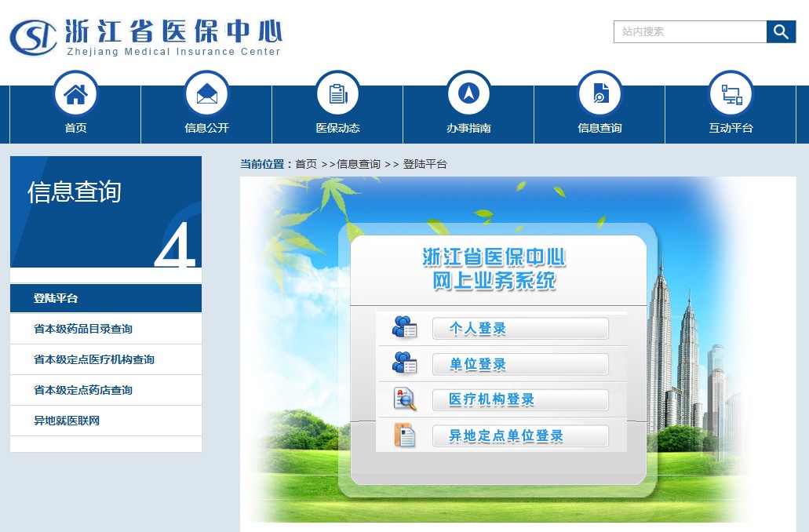Open the 个人登录 login entry

520,328
